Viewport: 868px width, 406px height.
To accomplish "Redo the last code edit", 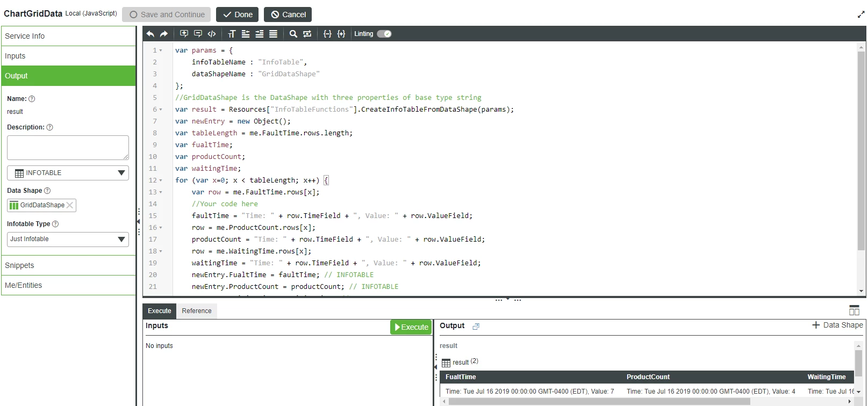I will point(164,34).
